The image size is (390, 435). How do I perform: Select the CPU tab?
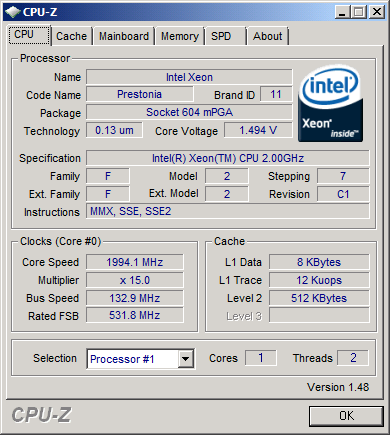pyautogui.click(x=29, y=35)
